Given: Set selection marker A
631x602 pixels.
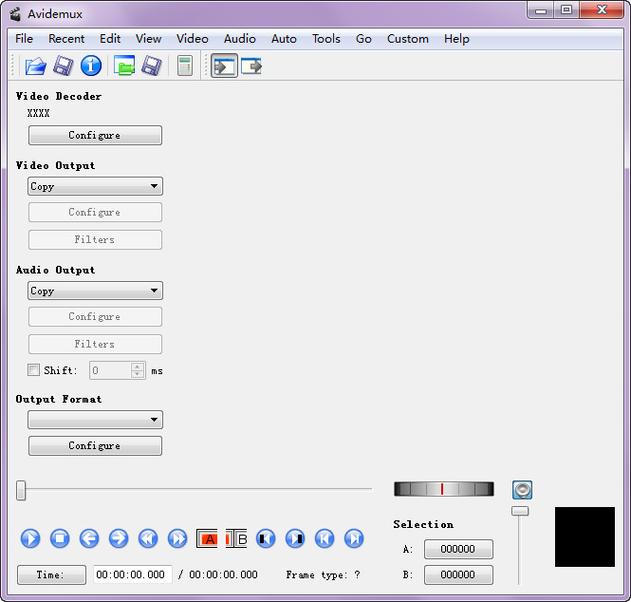Looking at the screenshot, I should coord(209,539).
